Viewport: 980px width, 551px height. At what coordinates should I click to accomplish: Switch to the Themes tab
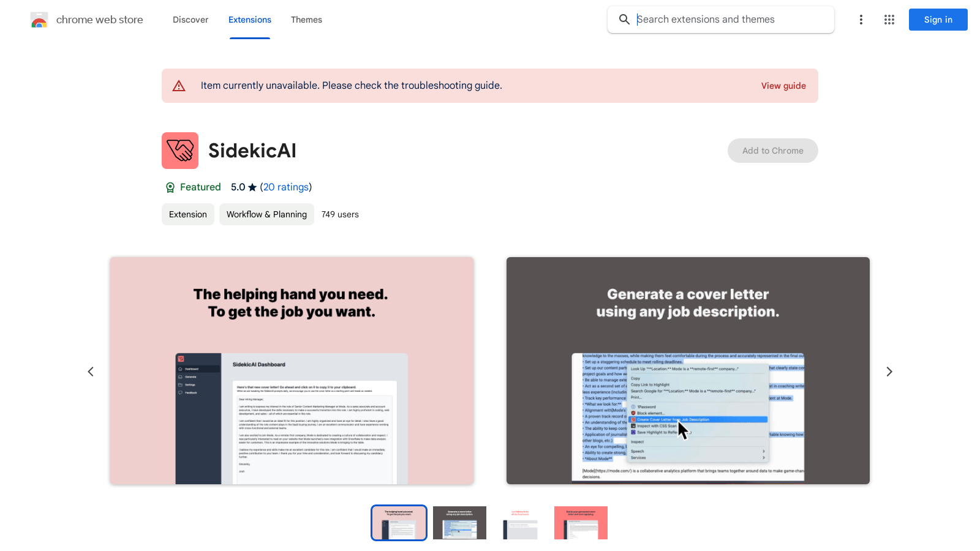point(306,20)
